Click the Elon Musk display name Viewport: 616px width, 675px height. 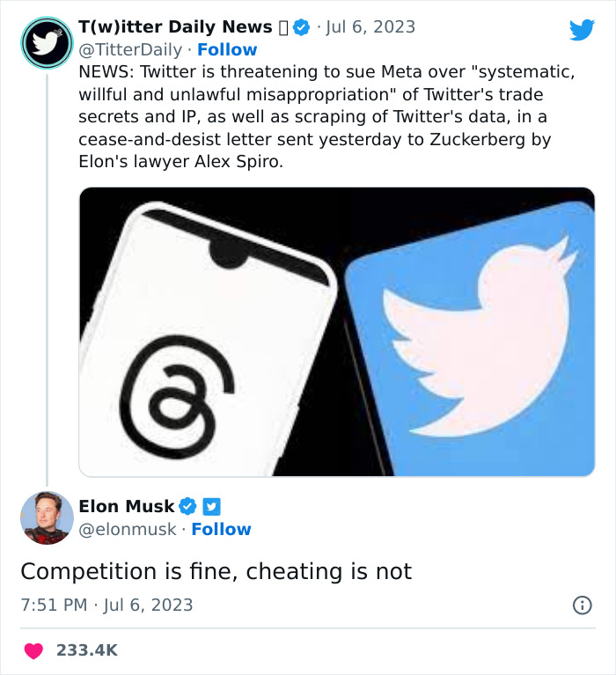point(127,506)
